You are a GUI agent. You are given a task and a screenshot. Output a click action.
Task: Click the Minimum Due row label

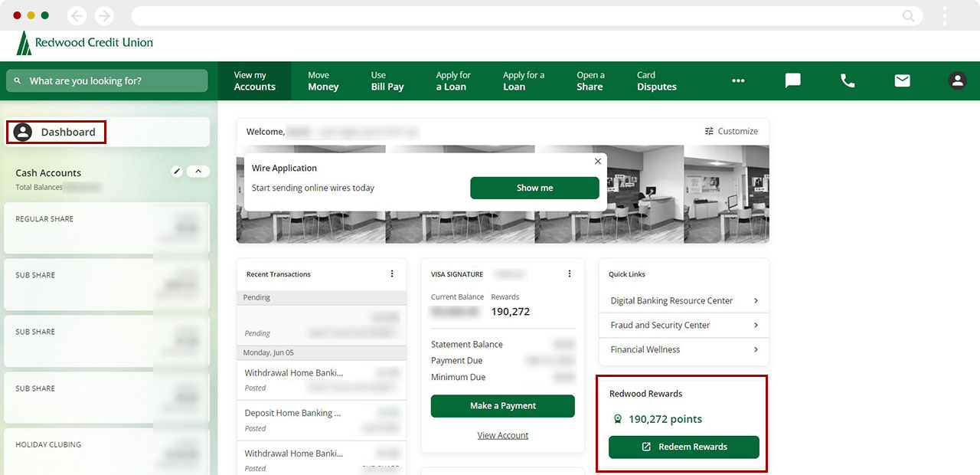(x=459, y=377)
